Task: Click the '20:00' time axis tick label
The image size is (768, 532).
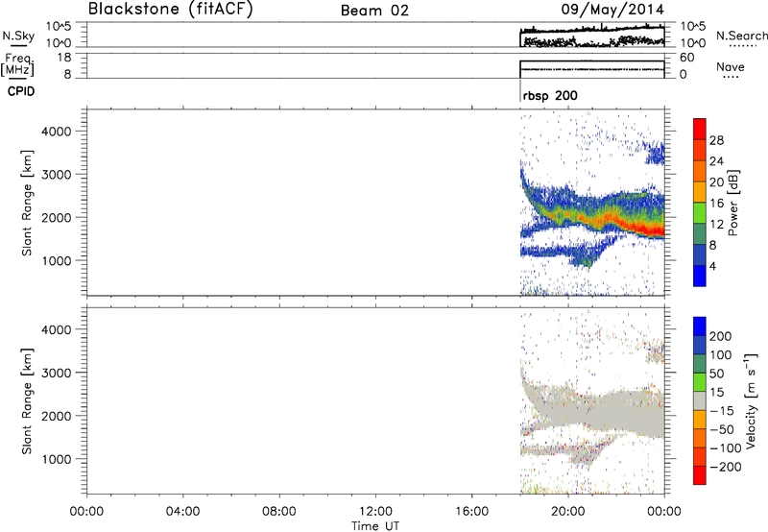Action: (568, 512)
